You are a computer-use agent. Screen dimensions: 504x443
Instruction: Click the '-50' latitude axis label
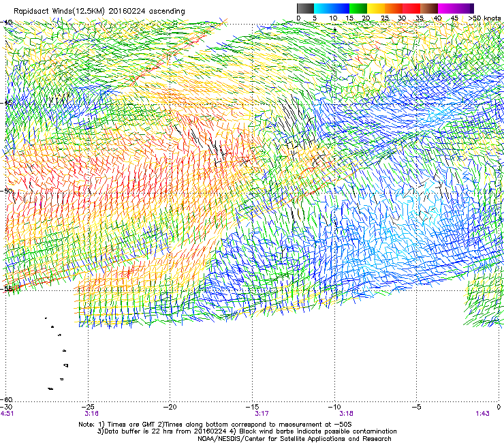(7, 191)
